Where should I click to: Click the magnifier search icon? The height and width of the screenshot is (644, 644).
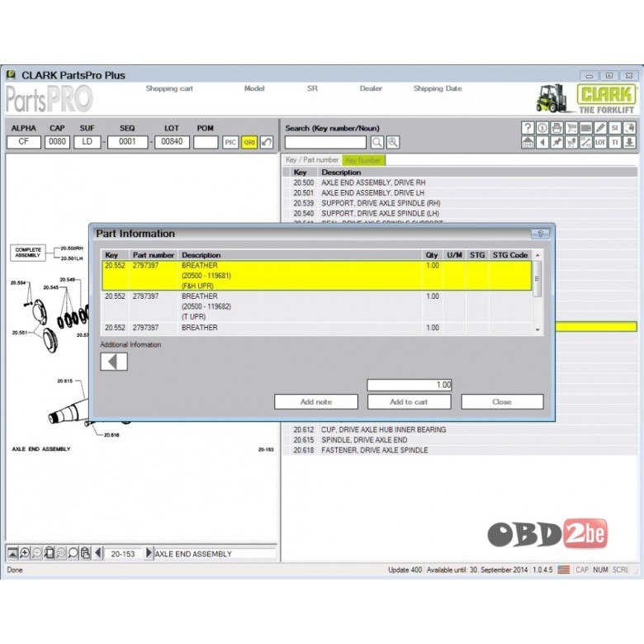(x=377, y=143)
